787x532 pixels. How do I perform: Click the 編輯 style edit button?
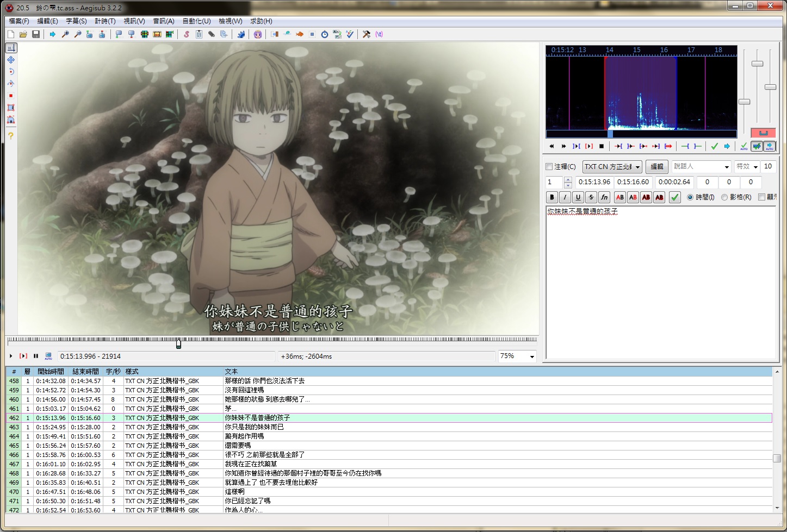[657, 167]
